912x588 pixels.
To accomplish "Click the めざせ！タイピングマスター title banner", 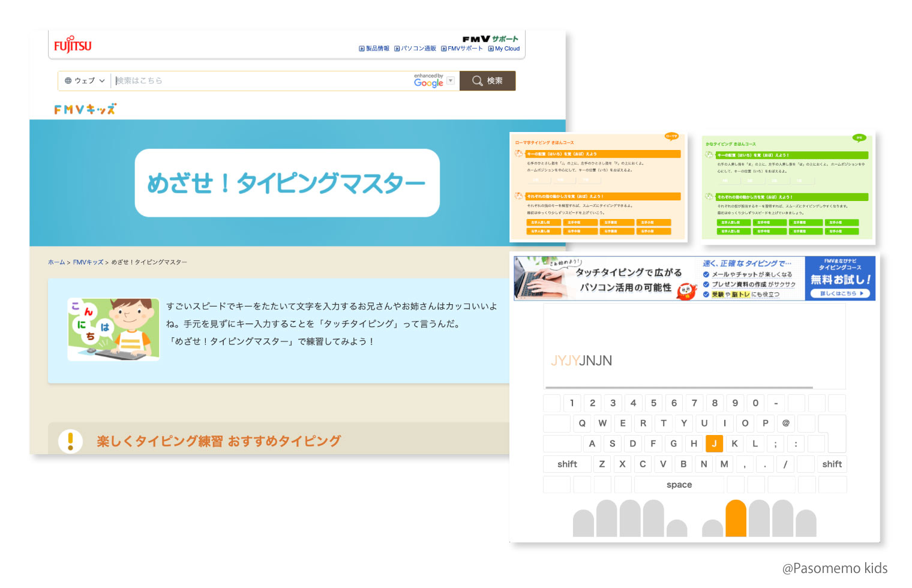I will tap(287, 183).
